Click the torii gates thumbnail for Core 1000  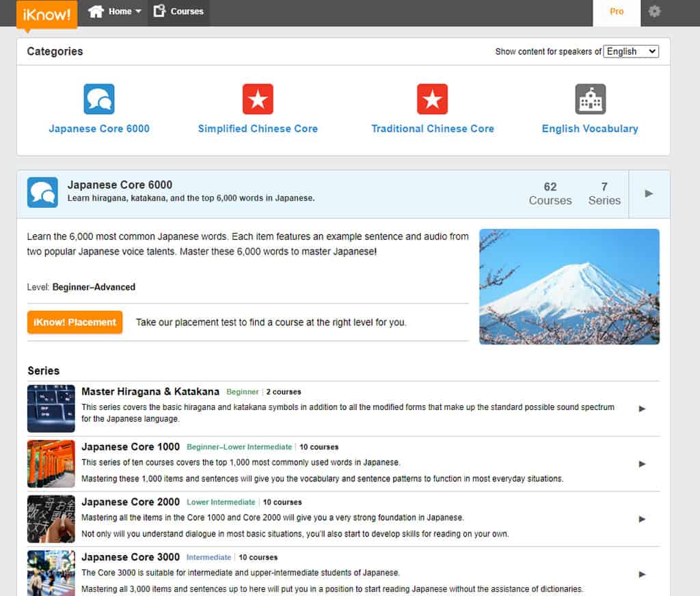point(51,463)
